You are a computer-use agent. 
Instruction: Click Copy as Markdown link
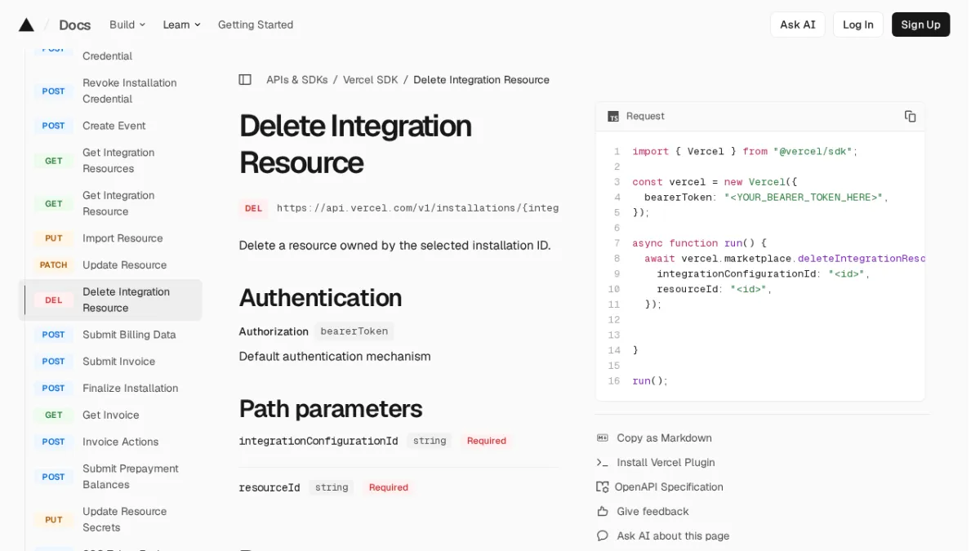click(664, 438)
